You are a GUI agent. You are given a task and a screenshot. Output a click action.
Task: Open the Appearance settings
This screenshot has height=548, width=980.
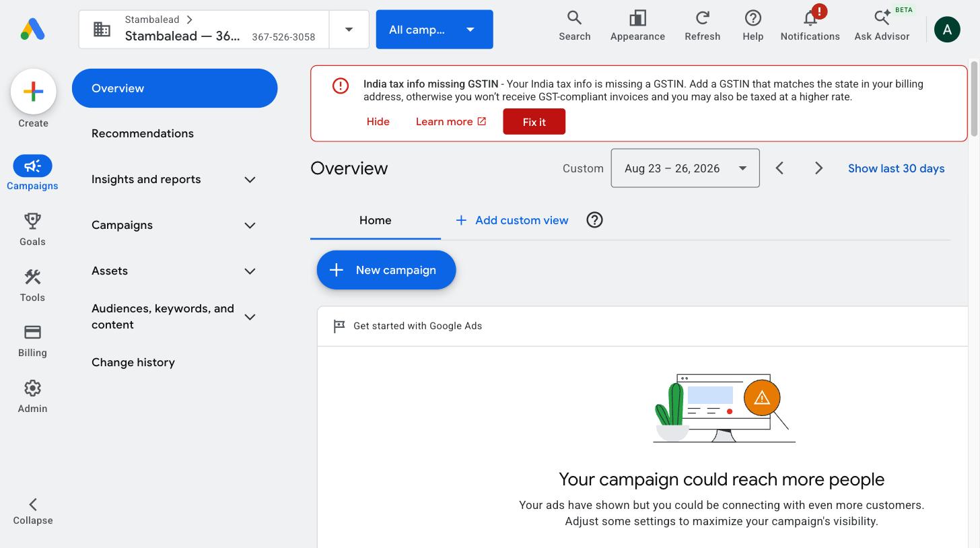click(x=637, y=26)
